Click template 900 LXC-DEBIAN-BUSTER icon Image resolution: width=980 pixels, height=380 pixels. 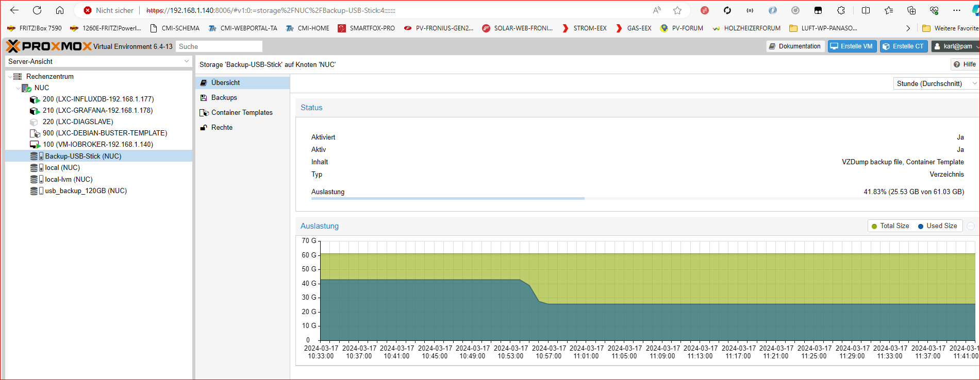pyautogui.click(x=35, y=133)
